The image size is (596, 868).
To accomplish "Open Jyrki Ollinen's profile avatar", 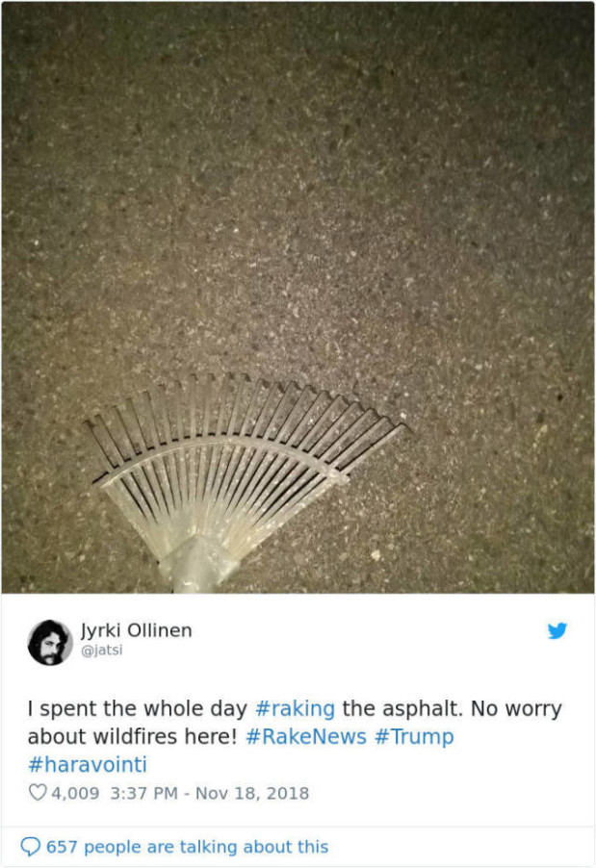I will coord(50,642).
